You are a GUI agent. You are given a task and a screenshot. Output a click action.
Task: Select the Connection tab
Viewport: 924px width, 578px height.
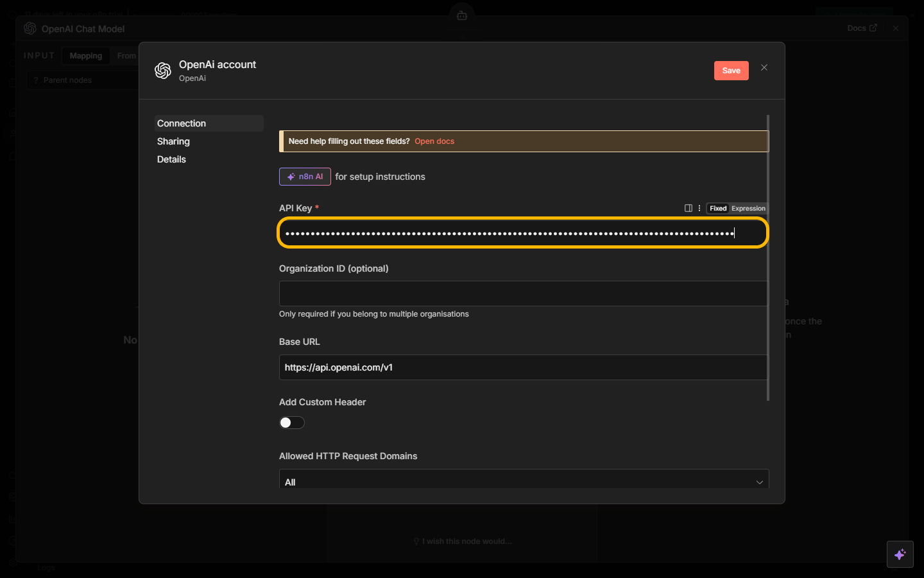pyautogui.click(x=182, y=123)
